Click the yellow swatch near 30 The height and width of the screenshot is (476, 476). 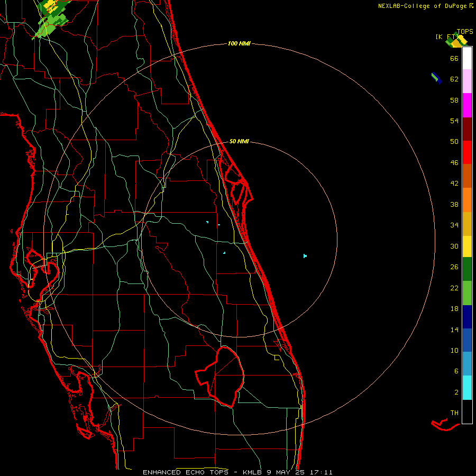(467, 246)
